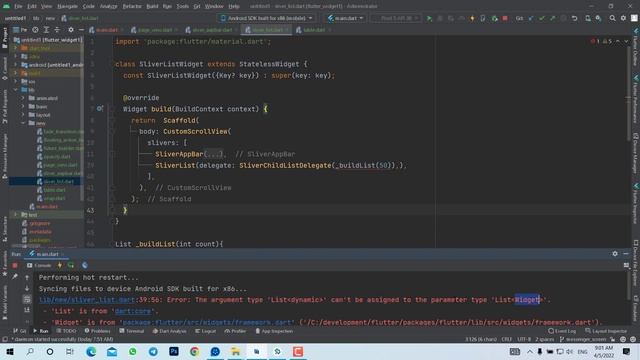Toggle the Build Variants side tab
Screen dimensions: 640x360
pos(4,302)
